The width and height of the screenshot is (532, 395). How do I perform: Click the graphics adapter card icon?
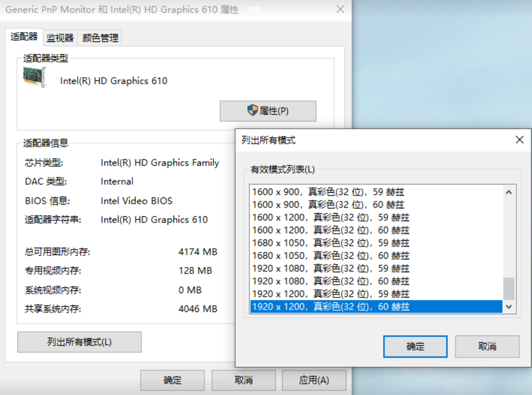(x=35, y=77)
